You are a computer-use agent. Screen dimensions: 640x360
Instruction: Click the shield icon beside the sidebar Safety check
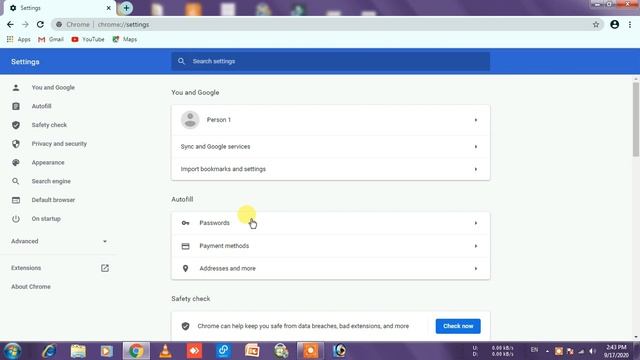coord(16,125)
